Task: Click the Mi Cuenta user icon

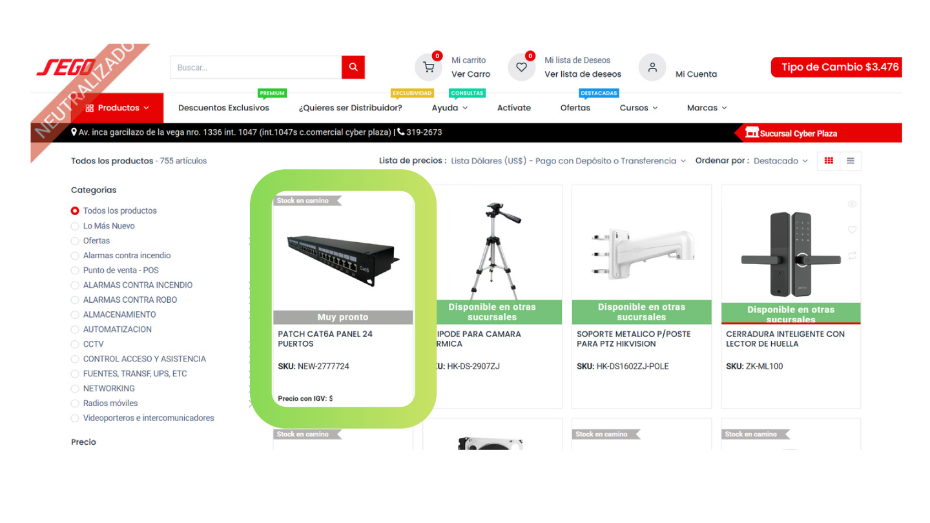Action: 652,68
